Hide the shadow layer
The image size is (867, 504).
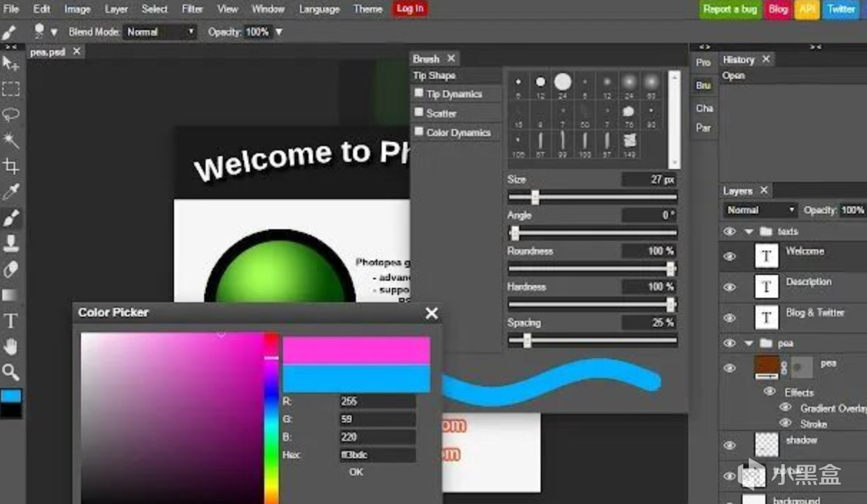pyautogui.click(x=730, y=445)
